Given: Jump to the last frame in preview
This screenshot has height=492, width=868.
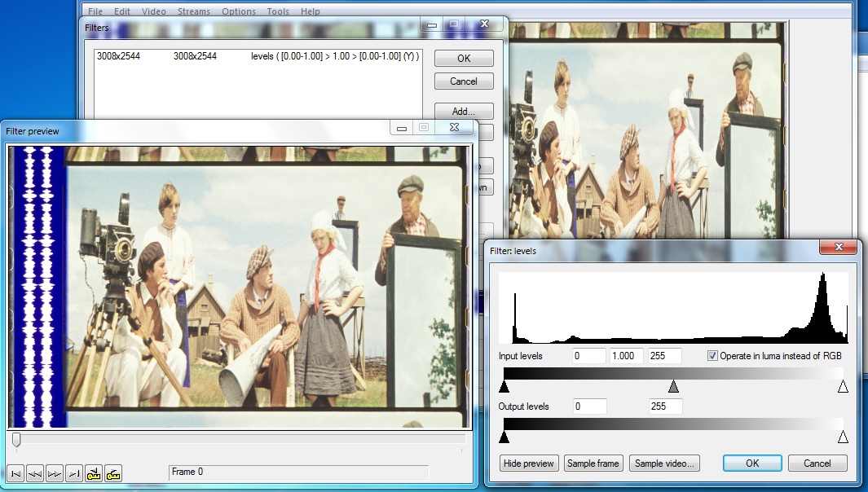Looking at the screenshot, I should [74, 473].
